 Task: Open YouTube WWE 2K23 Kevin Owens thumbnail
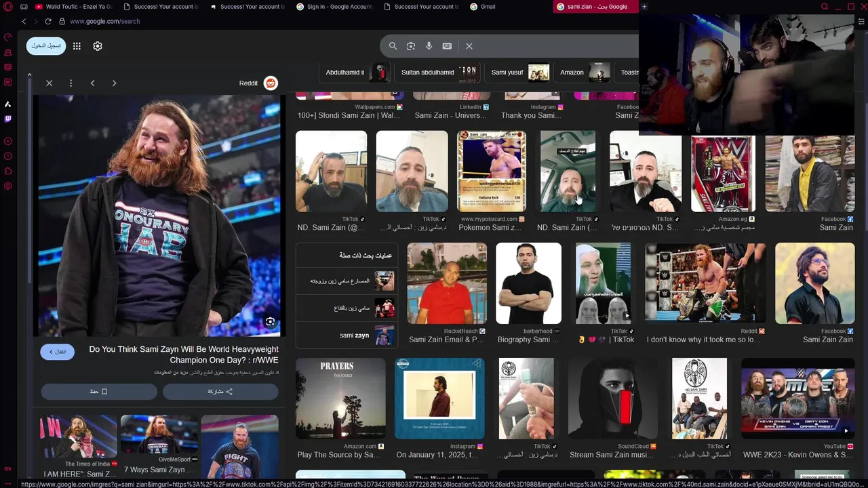tap(798, 398)
